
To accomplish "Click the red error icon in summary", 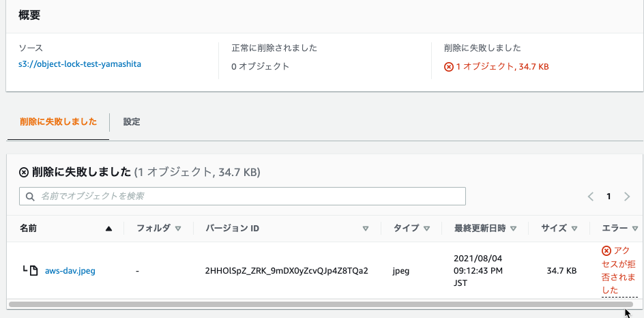I will (x=449, y=67).
